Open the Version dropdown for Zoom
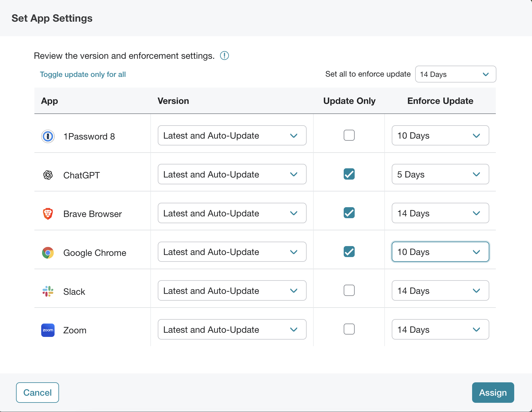Screen dimensions: 532x412 tap(232, 329)
